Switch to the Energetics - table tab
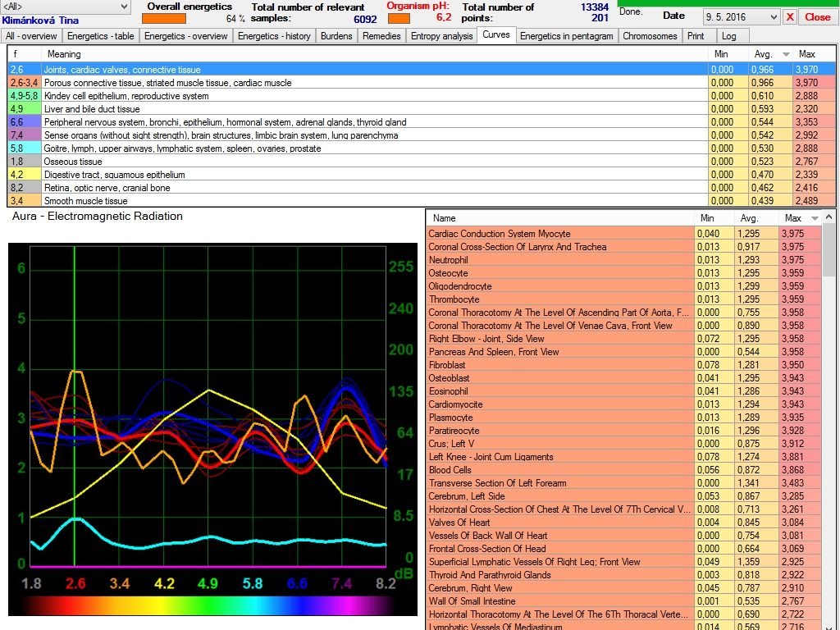This screenshot has height=630, width=840. (100, 36)
